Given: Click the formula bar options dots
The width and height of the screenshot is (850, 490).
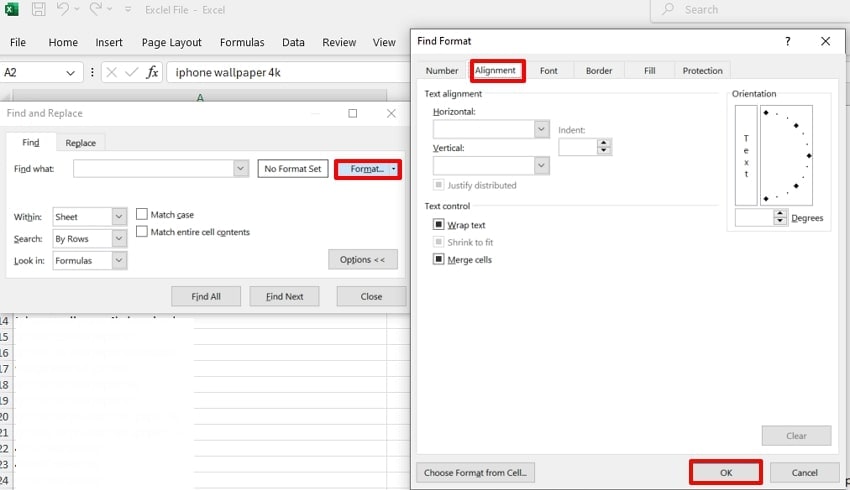Looking at the screenshot, I should 92,72.
